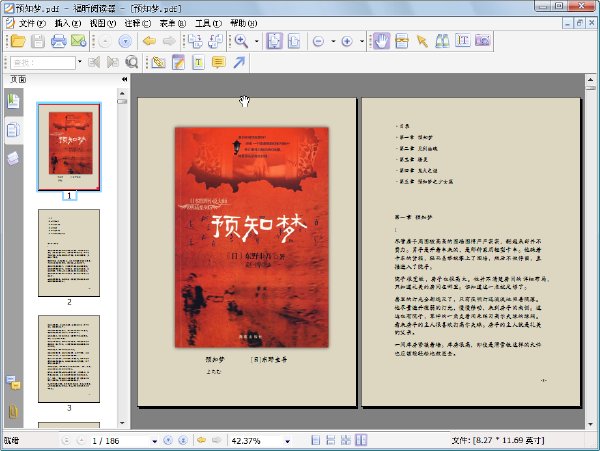This screenshot has width=600, height=451.
Task: Collapse the pages panel with double arrow
Action: click(124, 79)
